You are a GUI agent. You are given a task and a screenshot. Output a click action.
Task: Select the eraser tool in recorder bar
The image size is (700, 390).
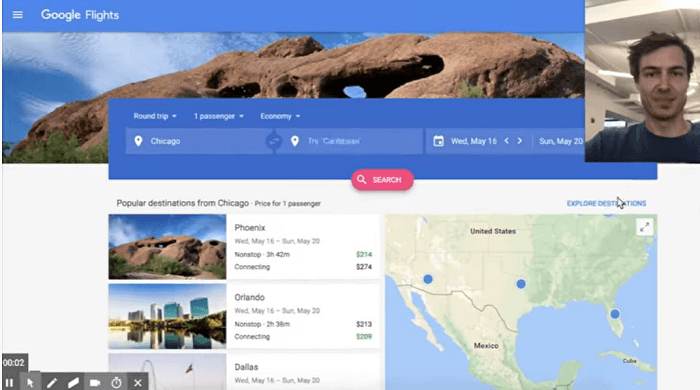[x=73, y=382]
